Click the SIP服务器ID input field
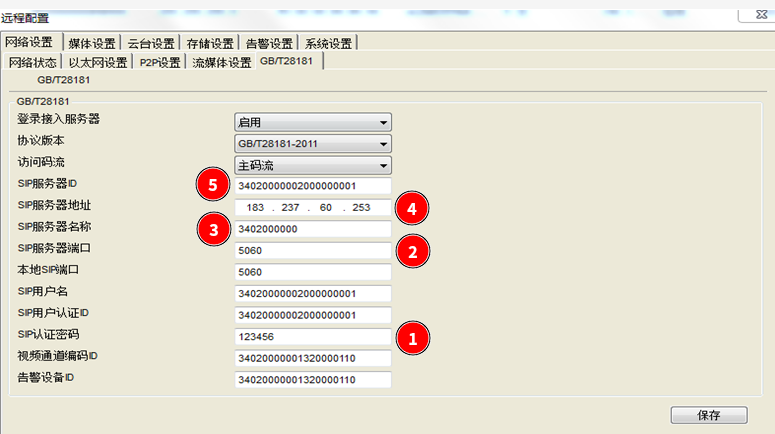Image resolution: width=775 pixels, height=434 pixels. pyautogui.click(x=312, y=186)
